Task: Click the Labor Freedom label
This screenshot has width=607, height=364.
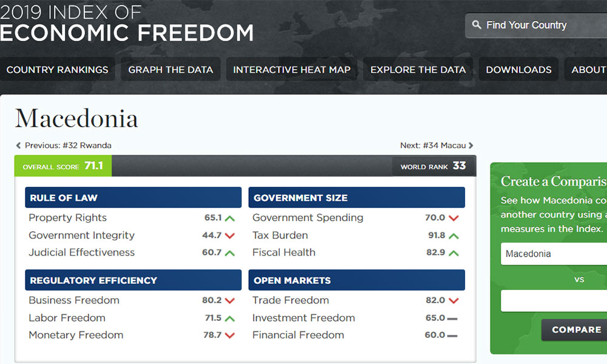Action: [67, 317]
